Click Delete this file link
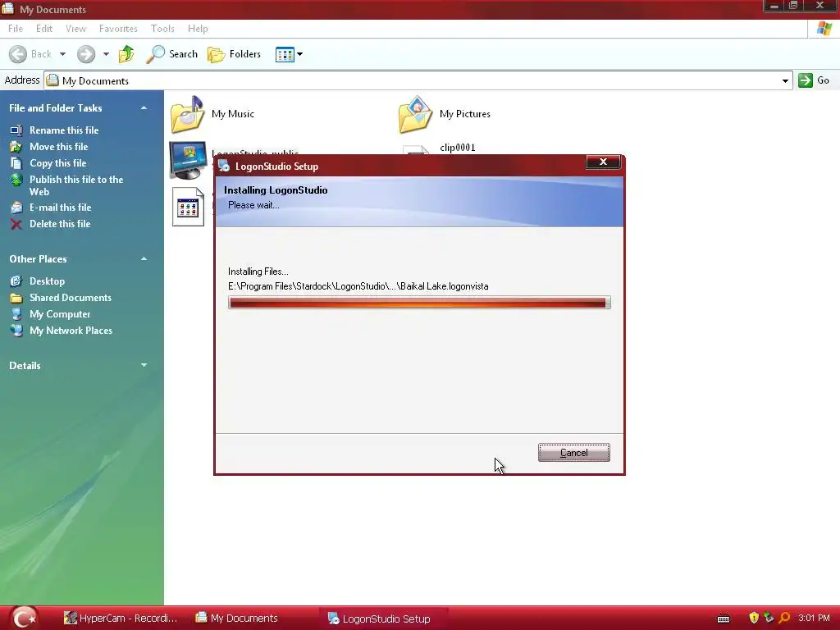 [x=59, y=224]
